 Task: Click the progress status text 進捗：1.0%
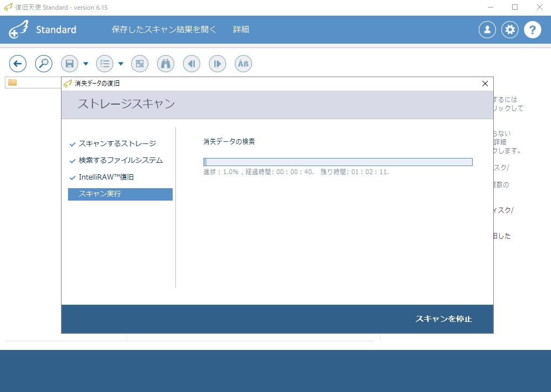pos(221,172)
